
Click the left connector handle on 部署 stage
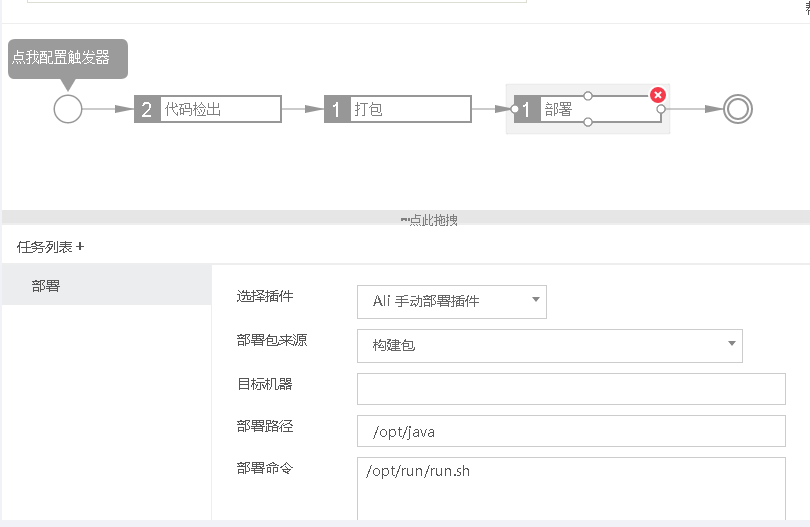coord(515,109)
